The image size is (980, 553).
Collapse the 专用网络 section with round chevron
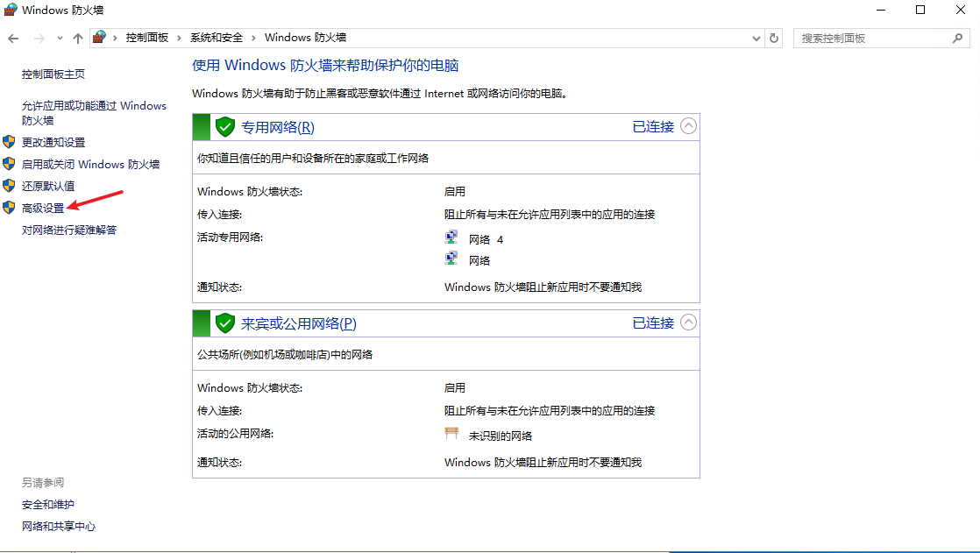(x=688, y=126)
